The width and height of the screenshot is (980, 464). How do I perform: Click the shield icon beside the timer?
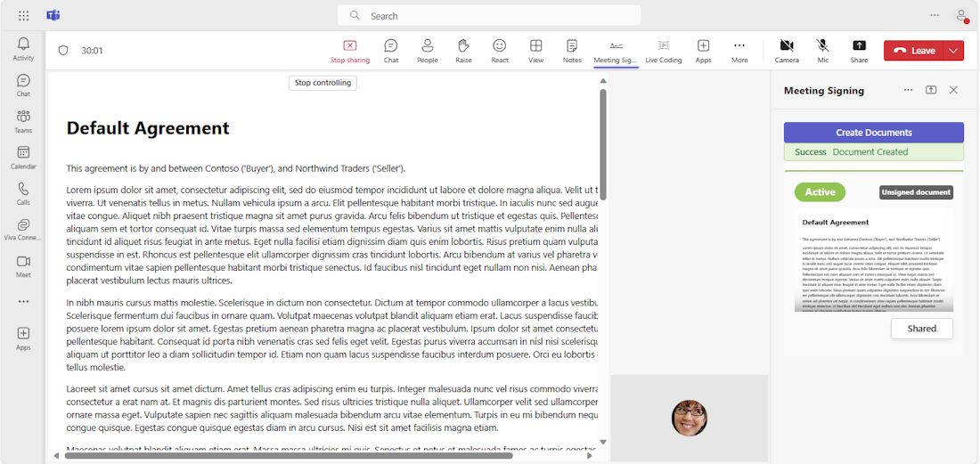[62, 51]
